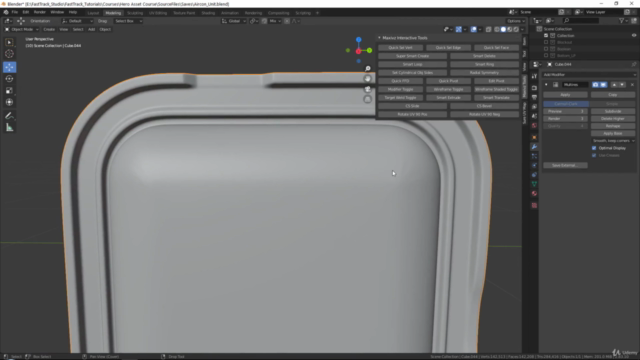Adjust the Quality value field
The width and height of the screenshot is (640, 360).
coord(565,126)
